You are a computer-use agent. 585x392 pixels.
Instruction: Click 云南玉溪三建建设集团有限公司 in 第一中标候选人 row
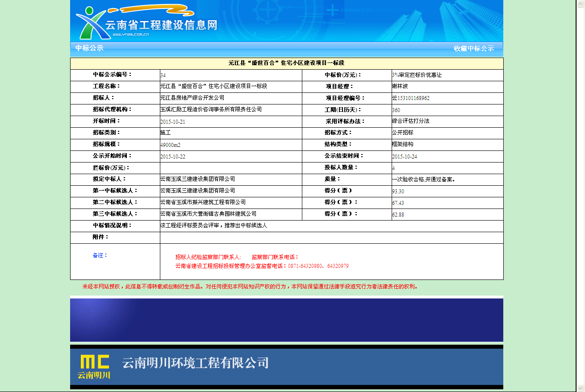(x=198, y=191)
